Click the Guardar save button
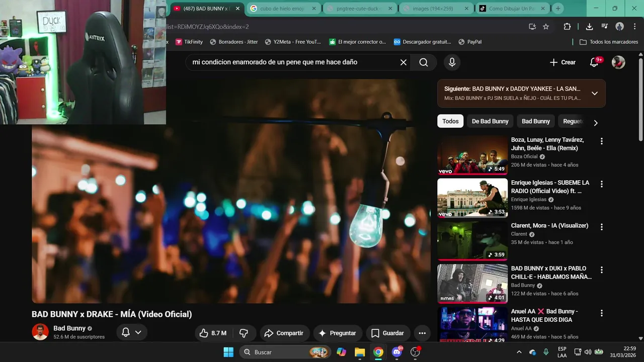Image resolution: width=644 pixels, height=362 pixels. tap(387, 333)
